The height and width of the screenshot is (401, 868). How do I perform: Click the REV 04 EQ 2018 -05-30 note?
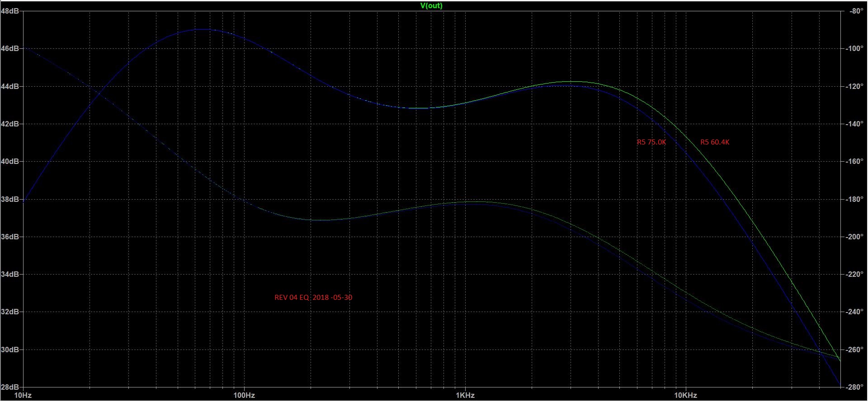[x=313, y=297]
